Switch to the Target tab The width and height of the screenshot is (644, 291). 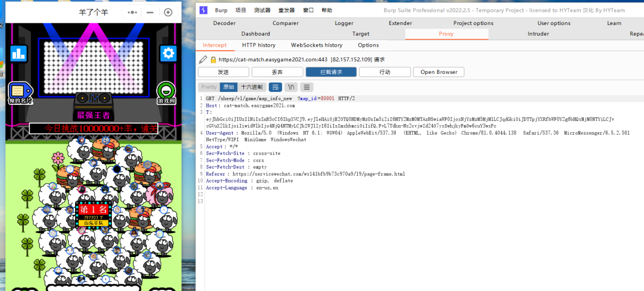(361, 33)
